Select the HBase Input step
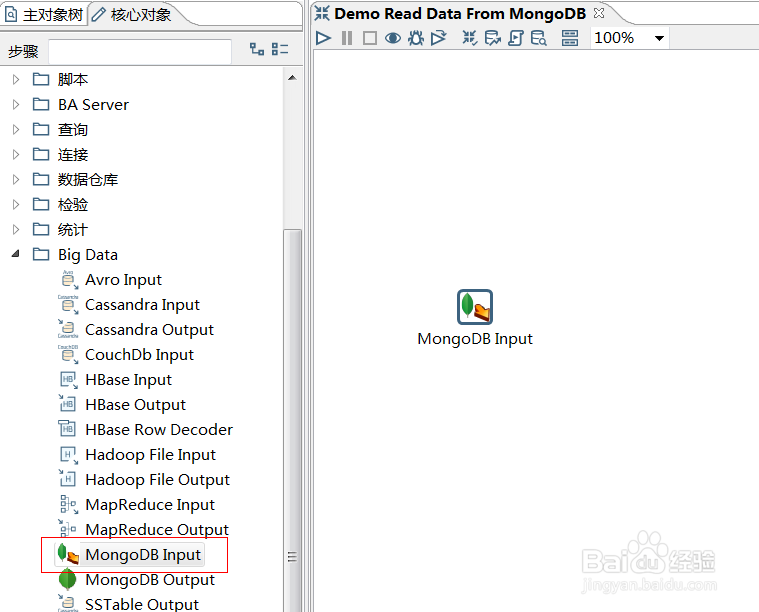This screenshot has height=612, width=759. (x=128, y=380)
